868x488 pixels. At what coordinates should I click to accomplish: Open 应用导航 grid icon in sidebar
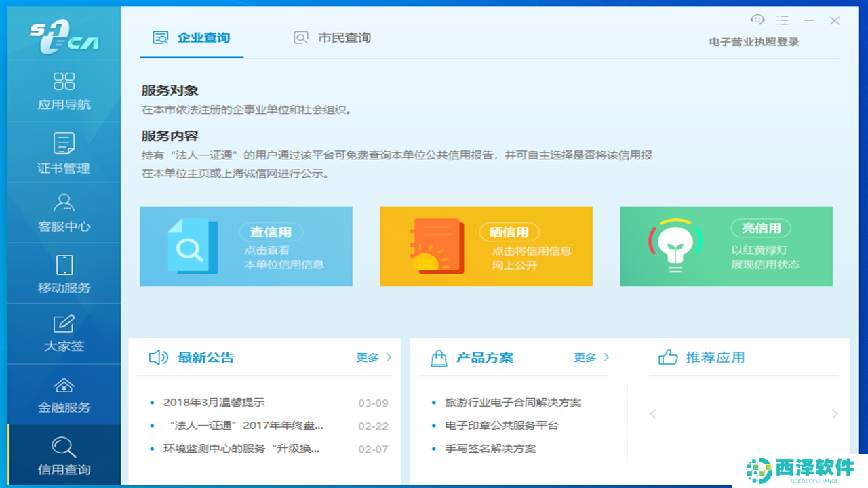pos(64,82)
